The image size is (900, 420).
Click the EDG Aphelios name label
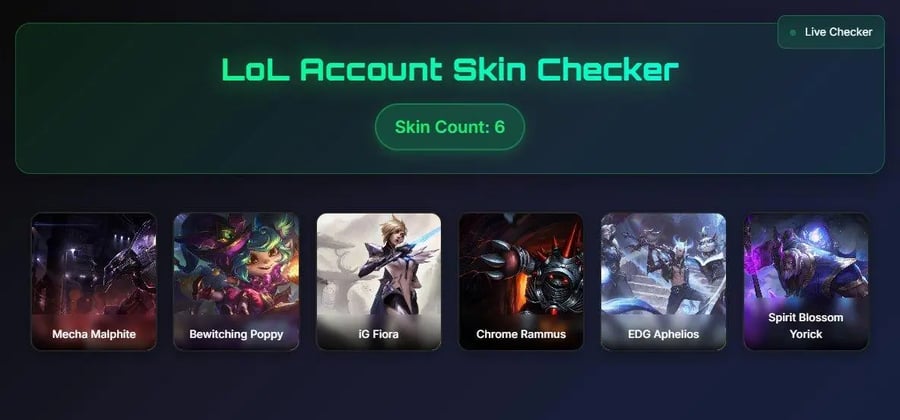(x=664, y=334)
